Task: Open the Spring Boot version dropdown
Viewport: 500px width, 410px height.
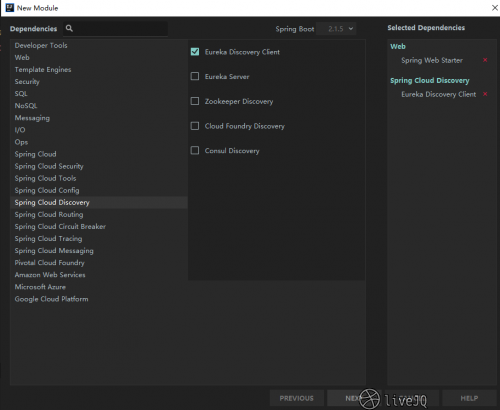Action: point(336,29)
